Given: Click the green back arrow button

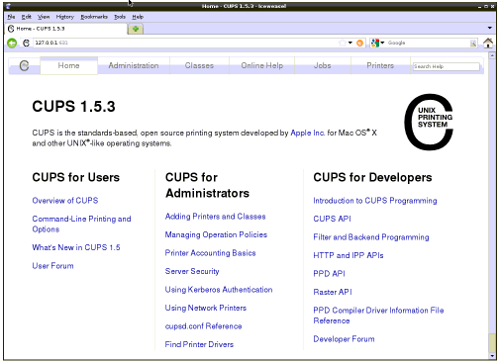Looking at the screenshot, I should tap(12, 43).
